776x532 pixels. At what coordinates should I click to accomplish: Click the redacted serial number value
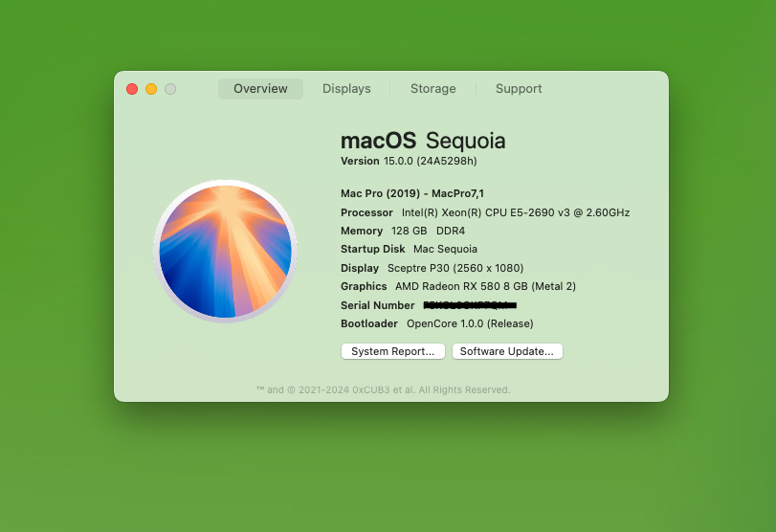[x=470, y=305]
